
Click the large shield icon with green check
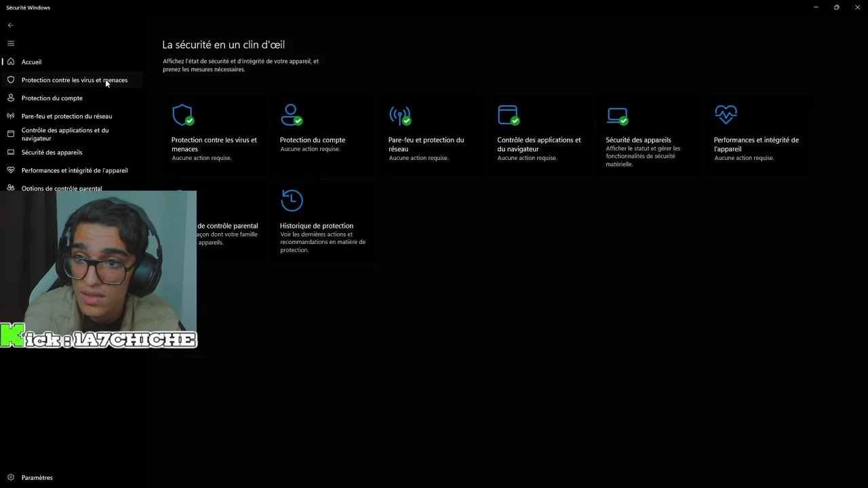click(183, 115)
